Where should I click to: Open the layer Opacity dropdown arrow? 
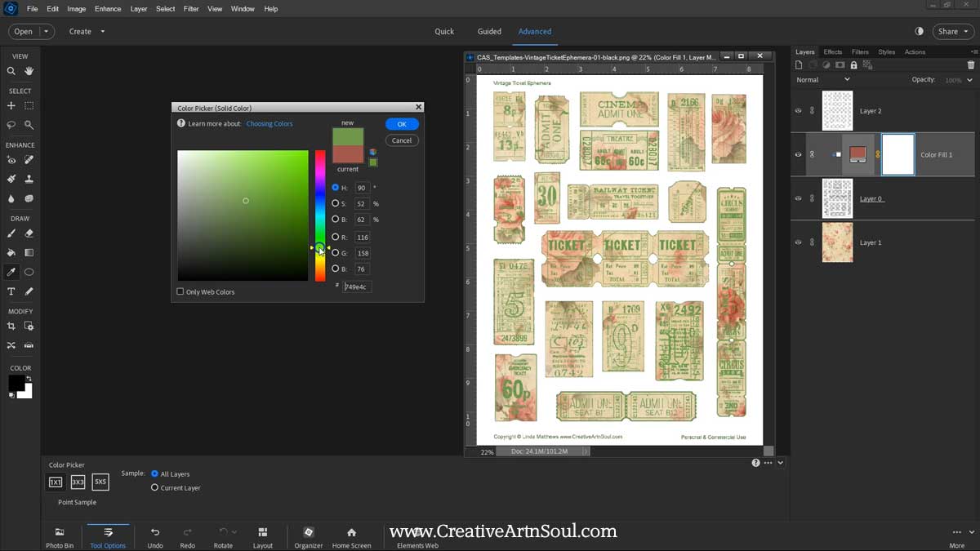970,80
